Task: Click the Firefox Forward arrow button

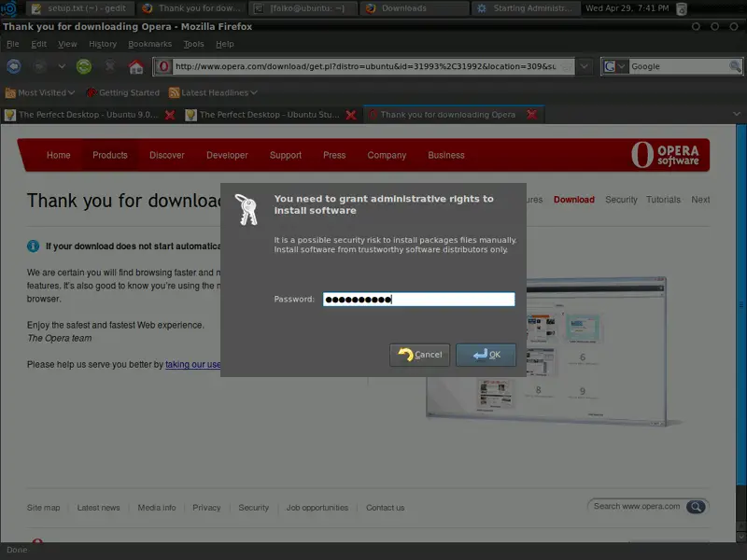Action: tap(39, 66)
